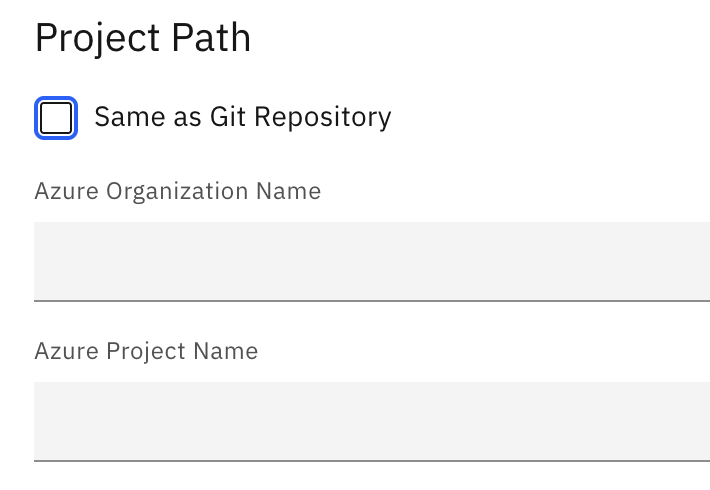Click the word Git in checkbox label

coord(227,117)
